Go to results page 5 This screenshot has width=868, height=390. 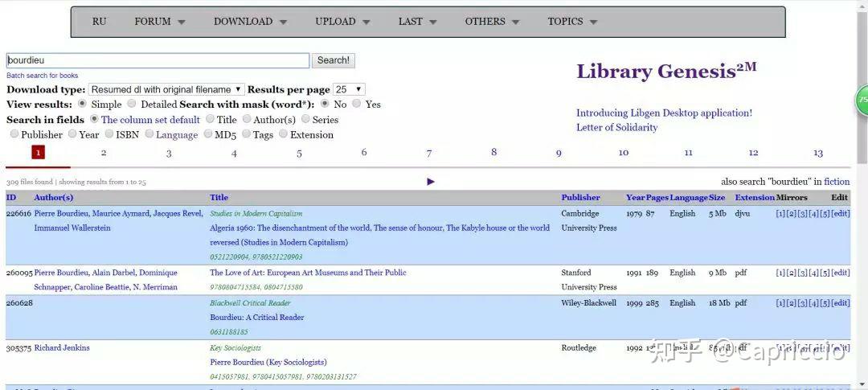point(299,153)
